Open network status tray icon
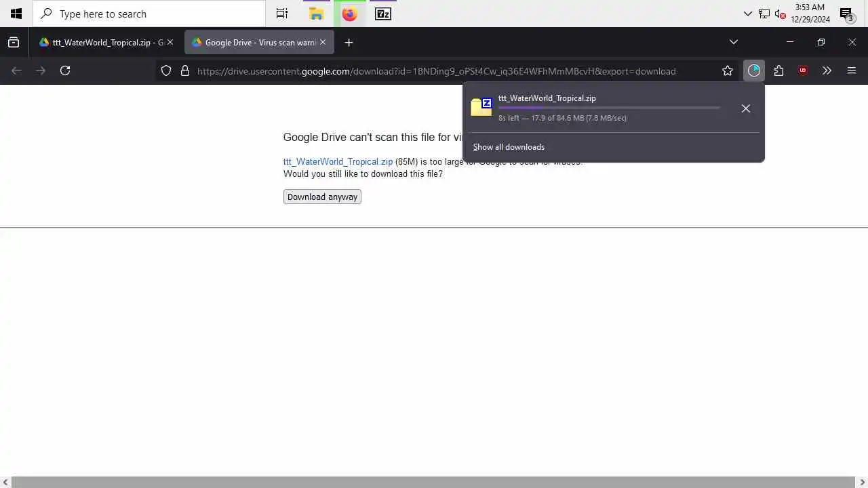868x488 pixels. pos(764,14)
